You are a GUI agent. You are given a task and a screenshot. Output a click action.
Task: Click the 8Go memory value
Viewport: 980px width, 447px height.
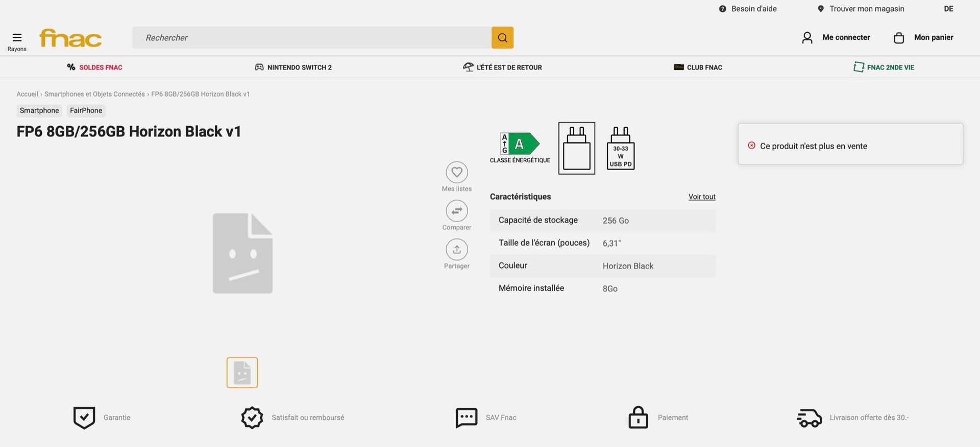click(x=610, y=289)
